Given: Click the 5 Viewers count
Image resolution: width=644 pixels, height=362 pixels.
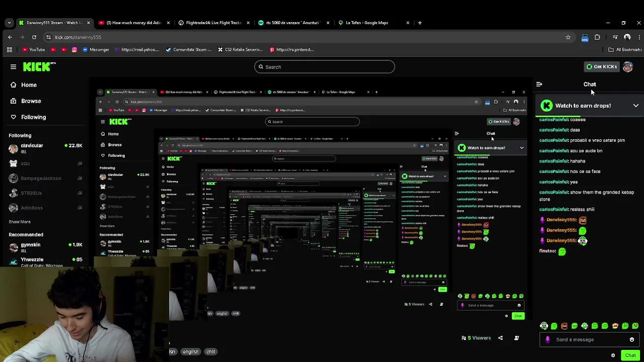Looking at the screenshot, I should pyautogui.click(x=479, y=338).
